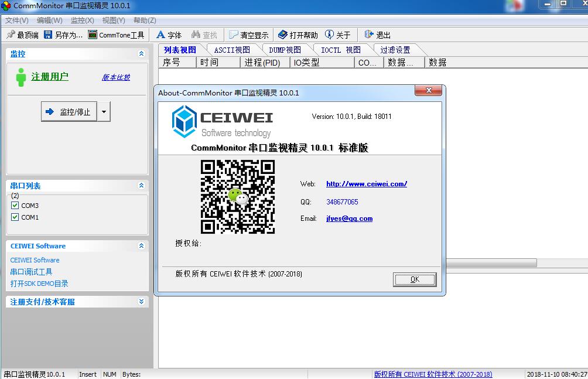The width and height of the screenshot is (588, 379).
Task: Click the 退出 exit icon
Action: click(x=369, y=35)
